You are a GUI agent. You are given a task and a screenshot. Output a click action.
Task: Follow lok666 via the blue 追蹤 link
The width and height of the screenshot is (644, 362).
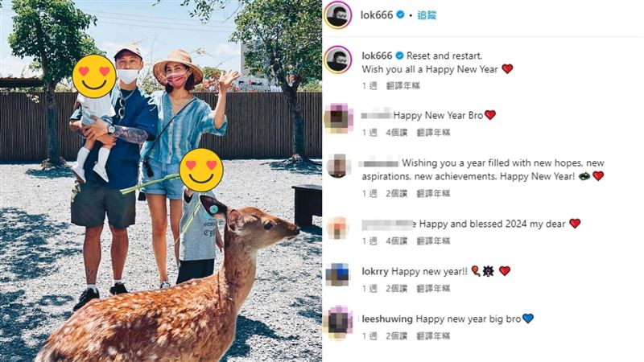coord(427,15)
